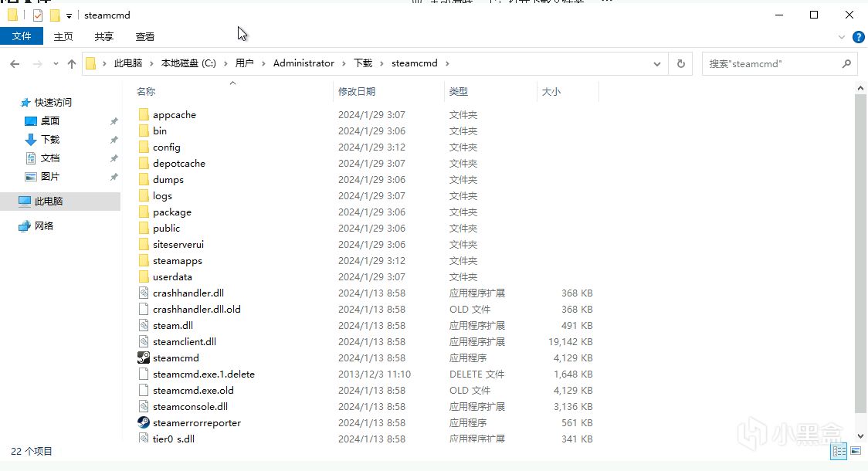Select 此电脑 in the navigation pane
Image resolution: width=868 pixels, height=471 pixels.
click(x=49, y=202)
